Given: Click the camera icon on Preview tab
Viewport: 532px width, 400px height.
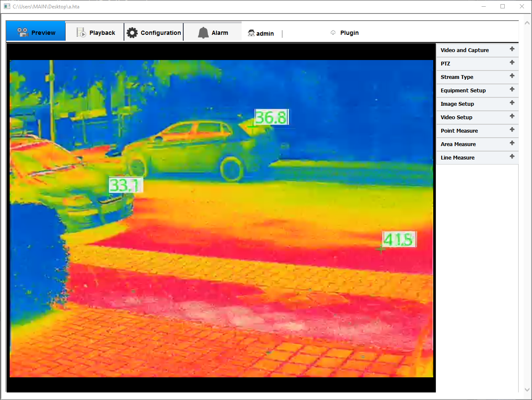Looking at the screenshot, I should (22, 32).
